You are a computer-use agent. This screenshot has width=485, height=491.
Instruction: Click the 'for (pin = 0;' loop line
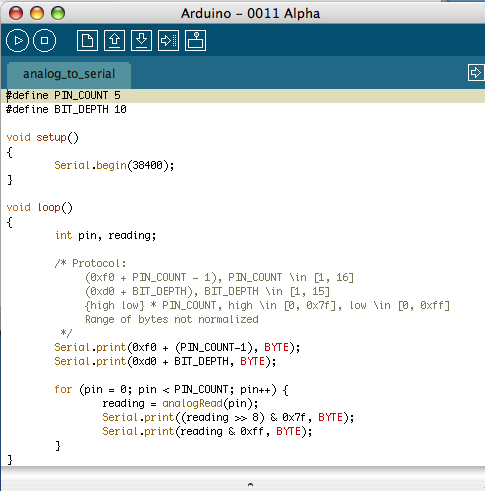click(171, 389)
